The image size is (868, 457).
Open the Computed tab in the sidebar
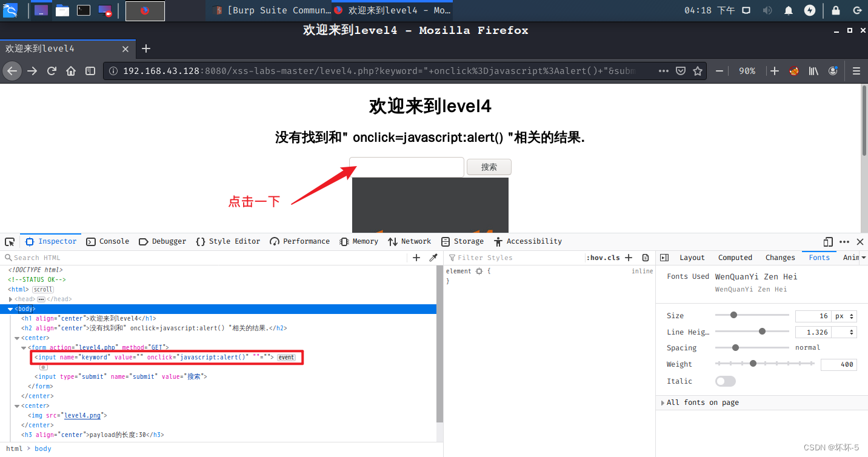[735, 257]
